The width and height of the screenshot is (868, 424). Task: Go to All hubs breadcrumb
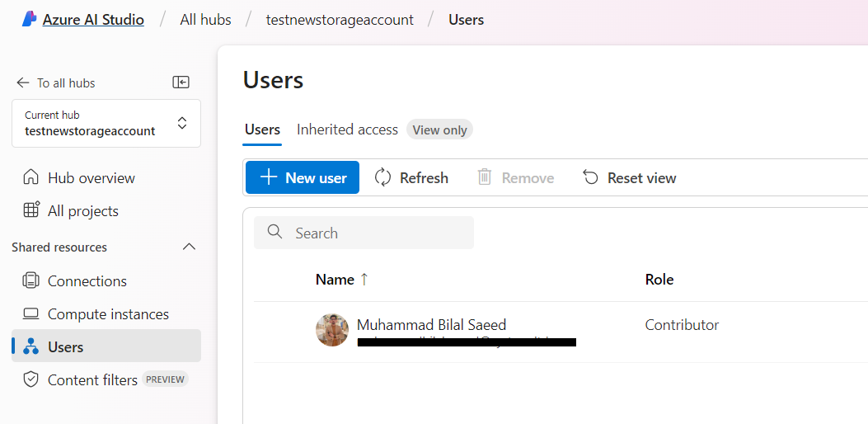click(x=205, y=20)
